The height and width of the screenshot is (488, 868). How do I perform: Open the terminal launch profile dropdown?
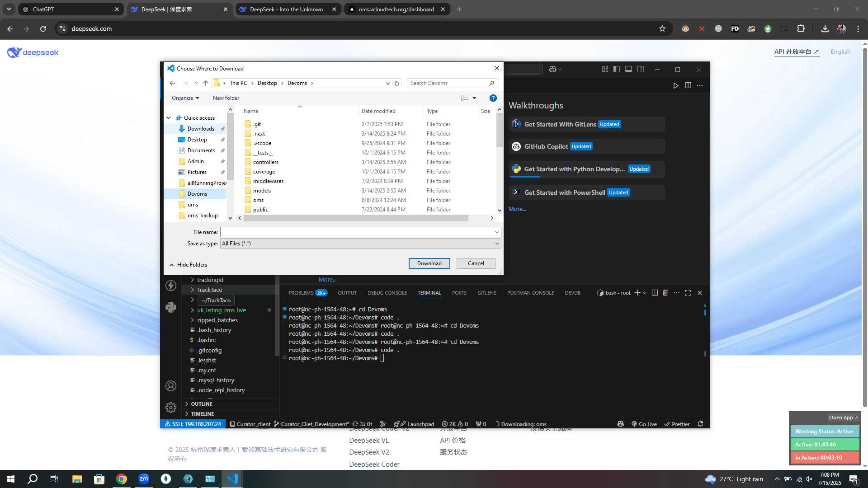[x=645, y=293]
